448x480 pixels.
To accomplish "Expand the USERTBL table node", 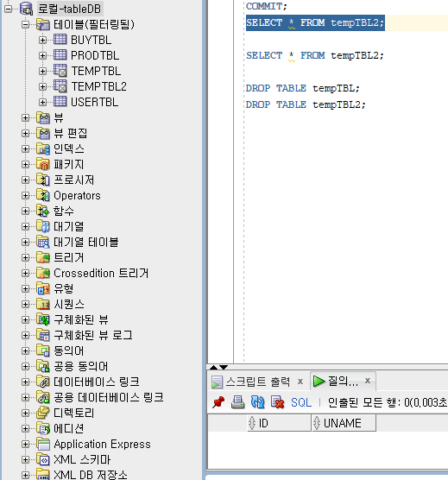I will coord(43,102).
